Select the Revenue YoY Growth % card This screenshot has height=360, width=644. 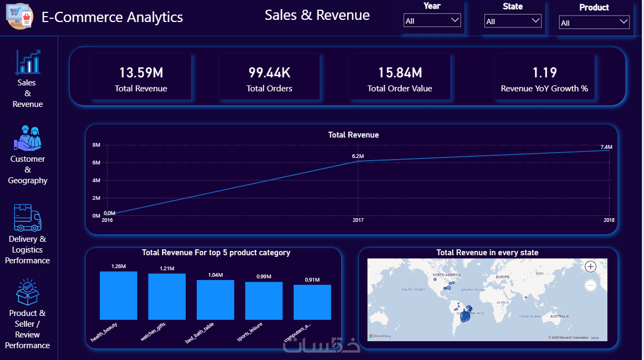pos(544,77)
